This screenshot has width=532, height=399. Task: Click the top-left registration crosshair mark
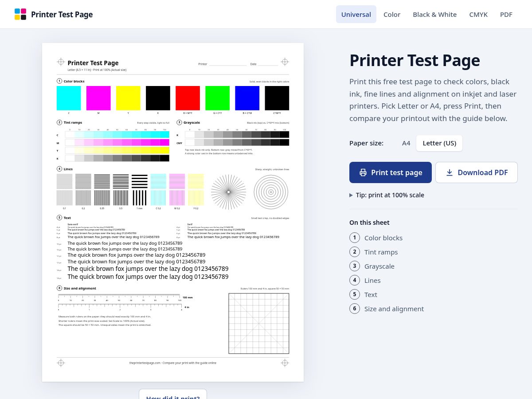coord(61,62)
